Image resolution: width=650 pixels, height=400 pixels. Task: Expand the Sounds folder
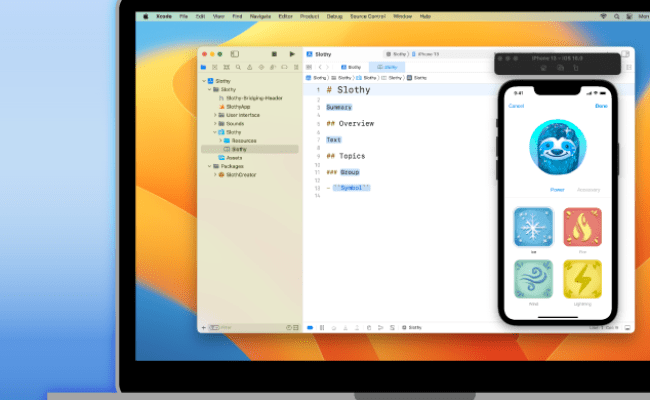215,124
